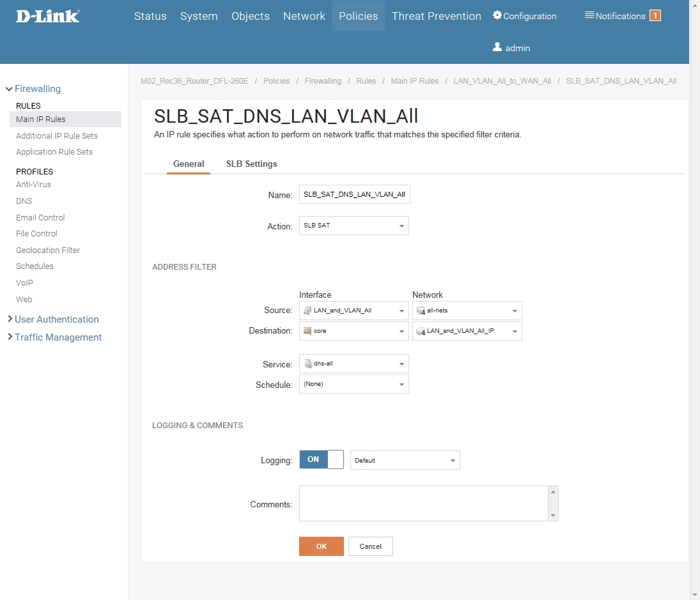
Task: Click the D-Link logo
Action: point(48,16)
